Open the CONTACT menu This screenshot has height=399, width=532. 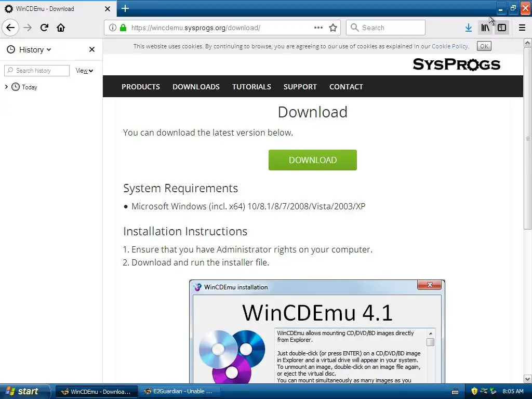(346, 87)
